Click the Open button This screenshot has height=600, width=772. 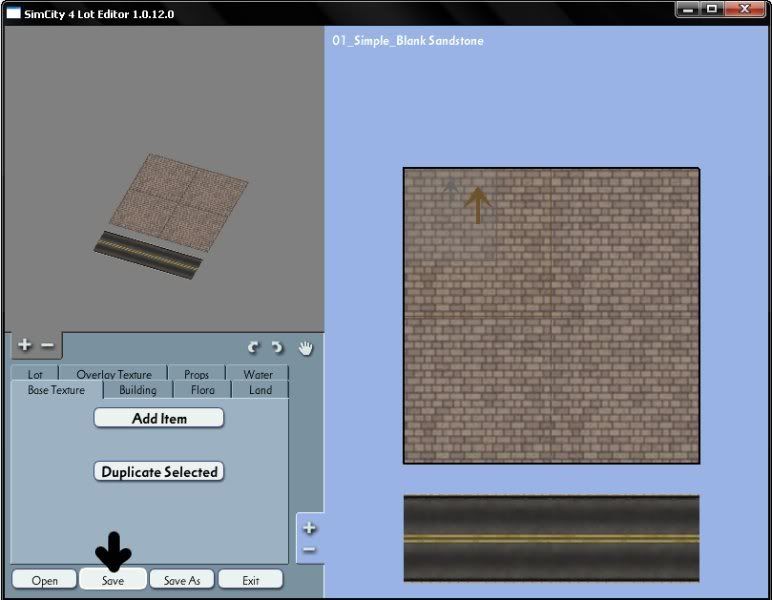44,580
